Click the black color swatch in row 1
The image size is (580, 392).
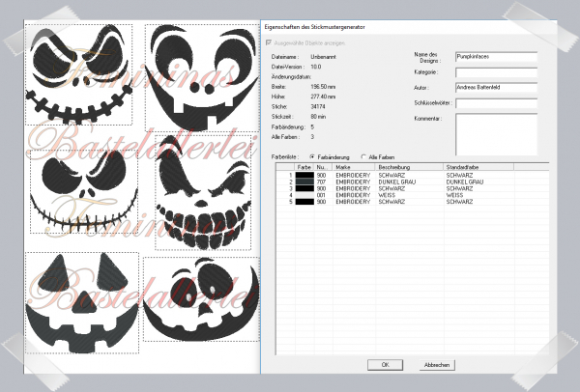coord(304,175)
